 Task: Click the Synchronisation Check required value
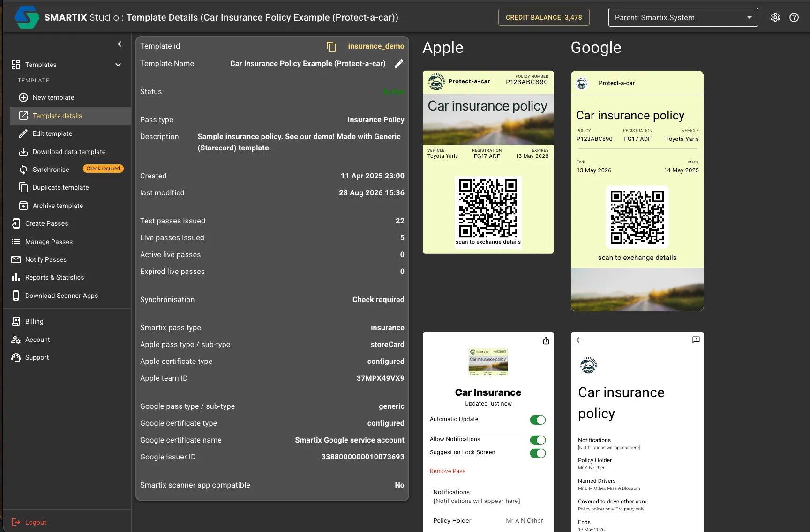(x=378, y=300)
